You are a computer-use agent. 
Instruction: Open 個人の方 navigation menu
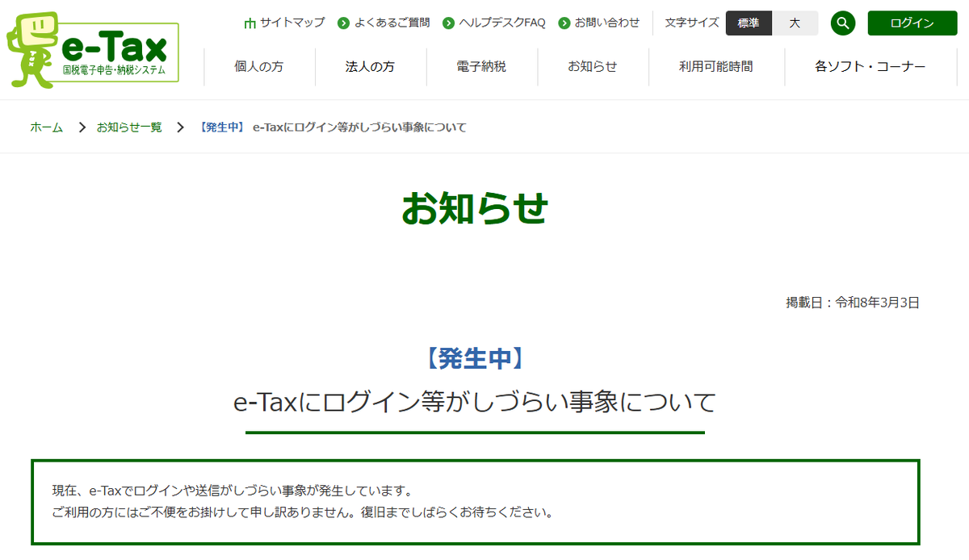click(x=259, y=67)
